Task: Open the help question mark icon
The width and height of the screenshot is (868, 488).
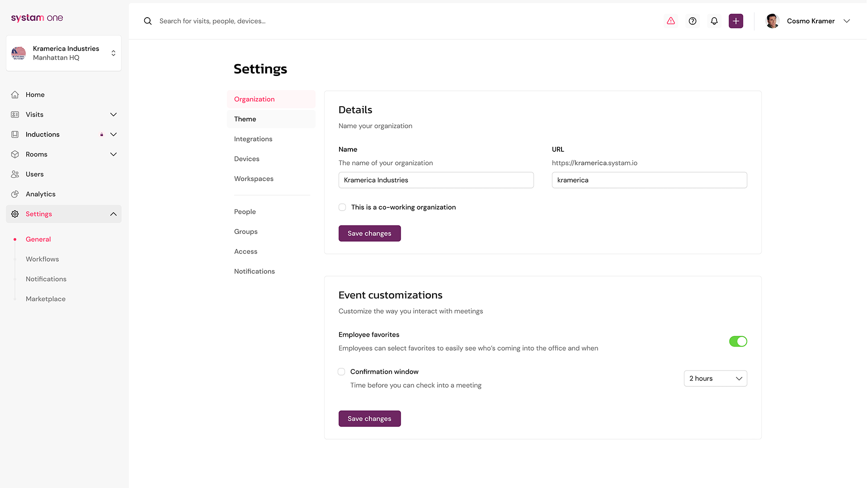Action: [x=692, y=21]
